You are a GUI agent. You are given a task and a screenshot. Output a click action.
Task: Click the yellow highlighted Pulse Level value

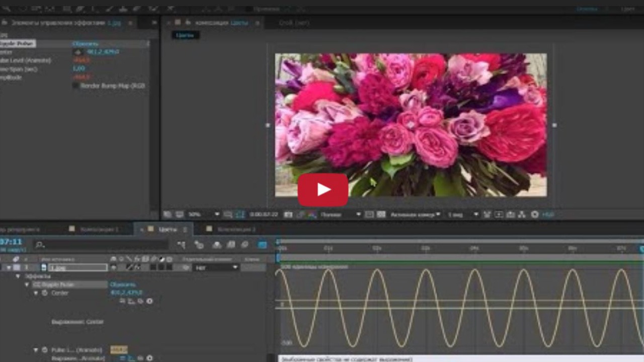[x=119, y=349]
